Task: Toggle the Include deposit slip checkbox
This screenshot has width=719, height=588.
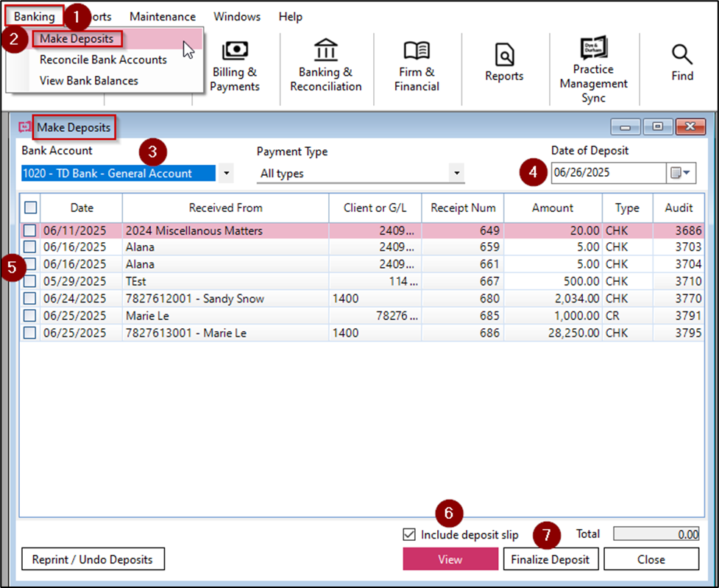Action: pos(410,535)
